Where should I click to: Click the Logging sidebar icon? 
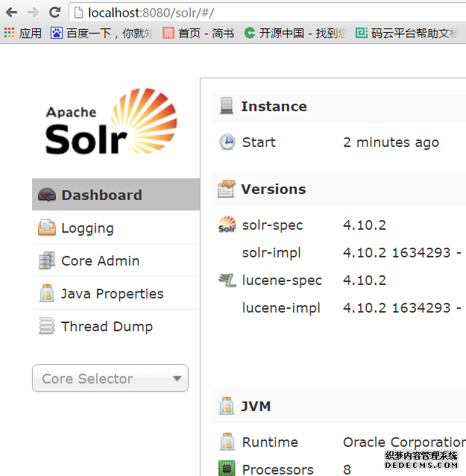47,228
